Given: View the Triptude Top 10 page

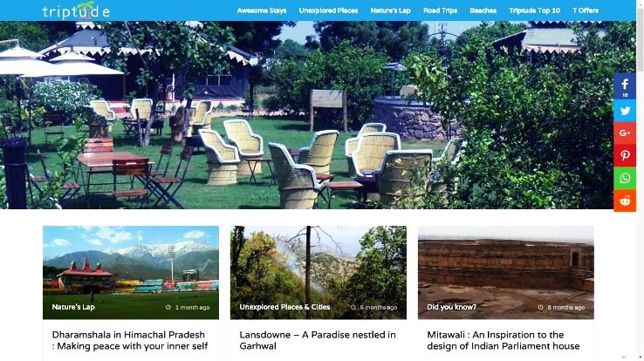Looking at the screenshot, I should click(534, 10).
